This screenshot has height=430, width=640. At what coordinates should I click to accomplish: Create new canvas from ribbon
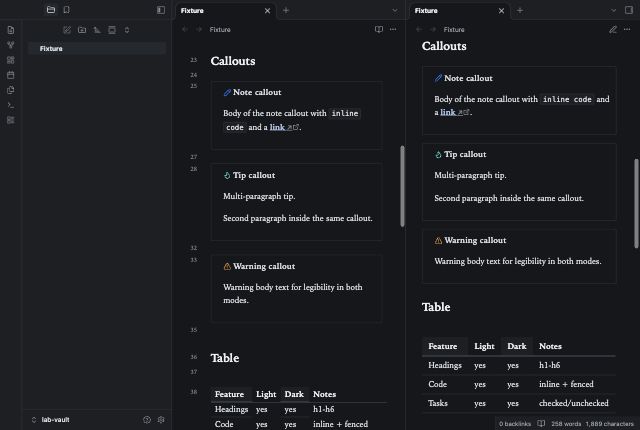[x=11, y=60]
